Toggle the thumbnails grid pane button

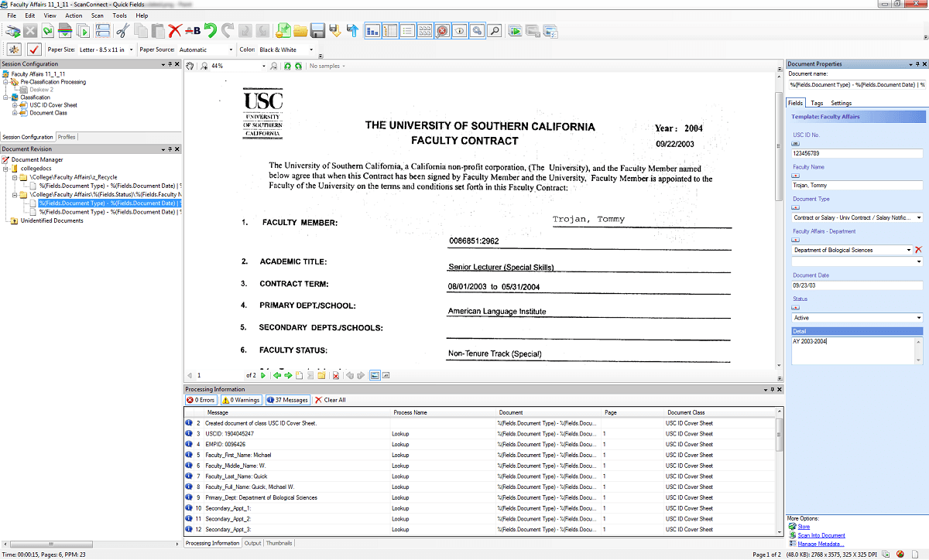tap(425, 31)
